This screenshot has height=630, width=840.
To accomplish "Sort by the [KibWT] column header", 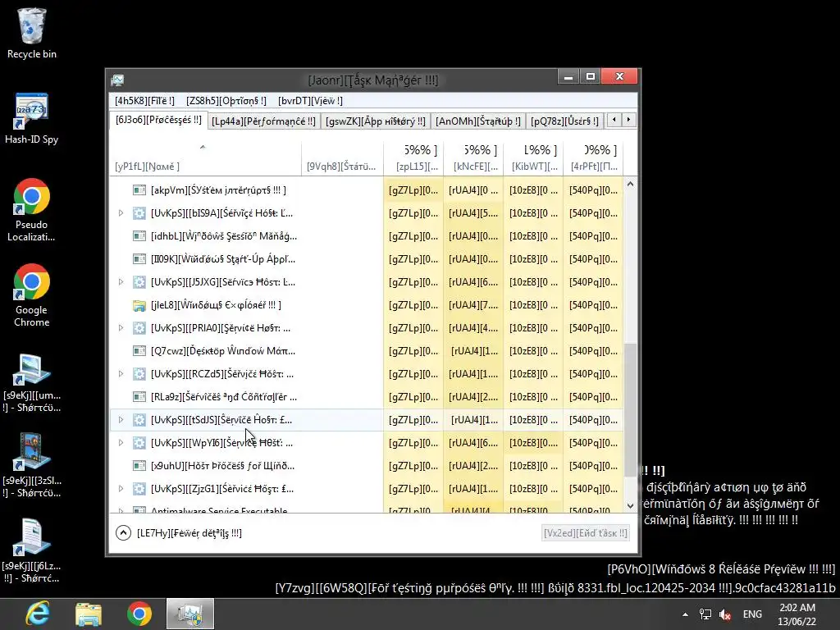I will (533, 158).
